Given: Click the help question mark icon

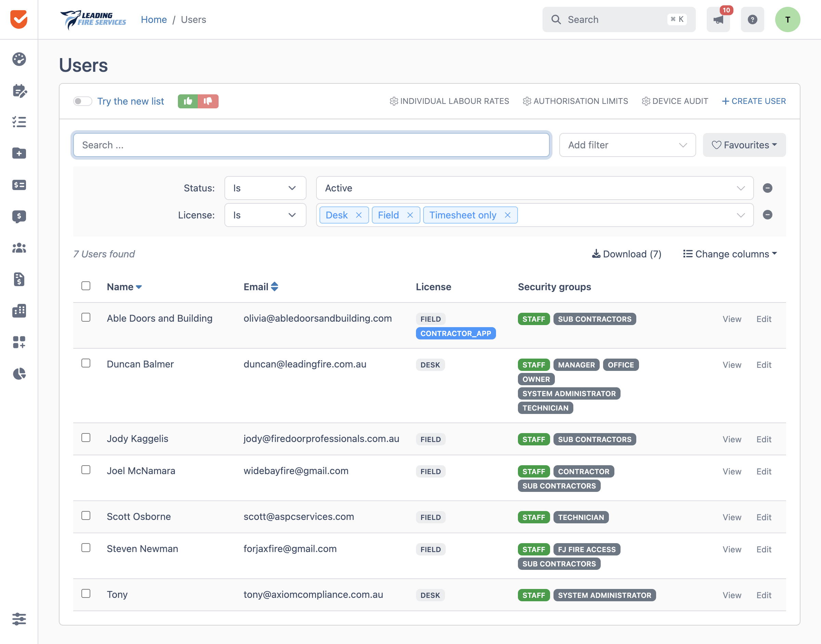Looking at the screenshot, I should click(x=752, y=19).
